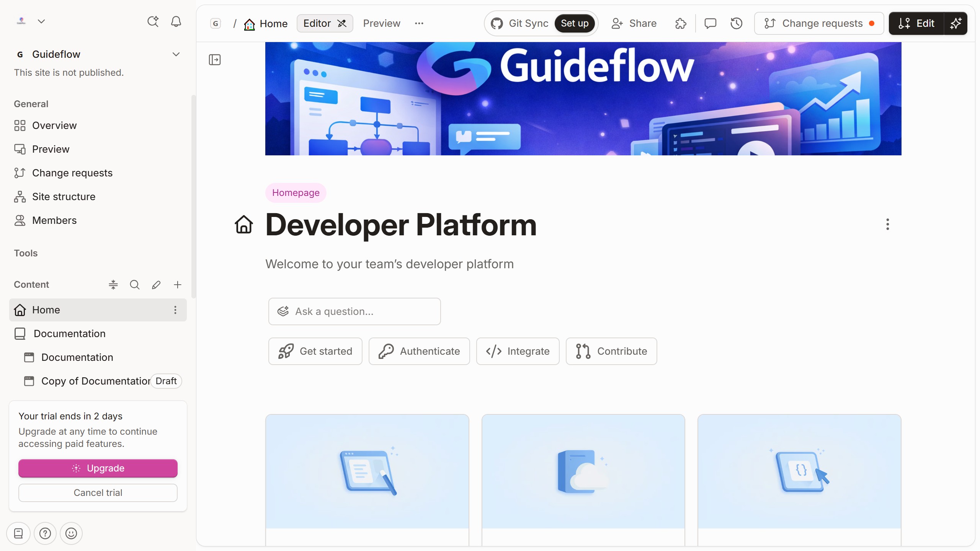The height and width of the screenshot is (551, 980).
Task: Click the Set up button for Git Sync
Action: click(x=575, y=23)
